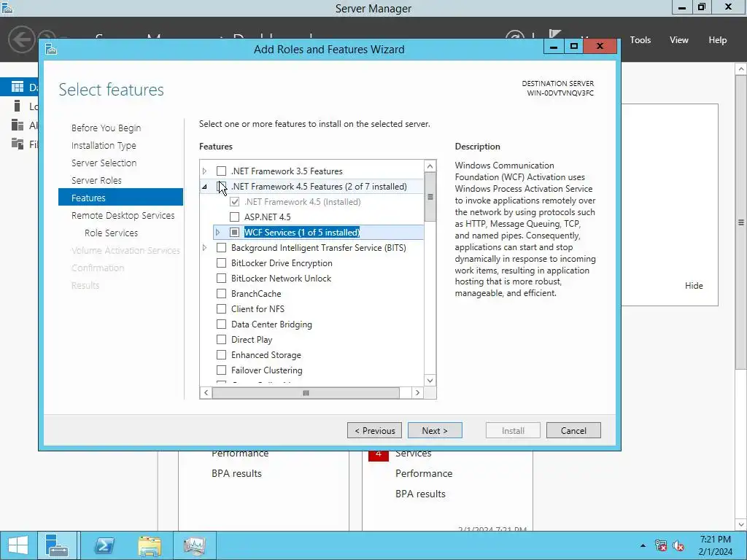This screenshot has width=747, height=560.
Task: Check the Data Center Bridging checkbox
Action: [x=221, y=324]
